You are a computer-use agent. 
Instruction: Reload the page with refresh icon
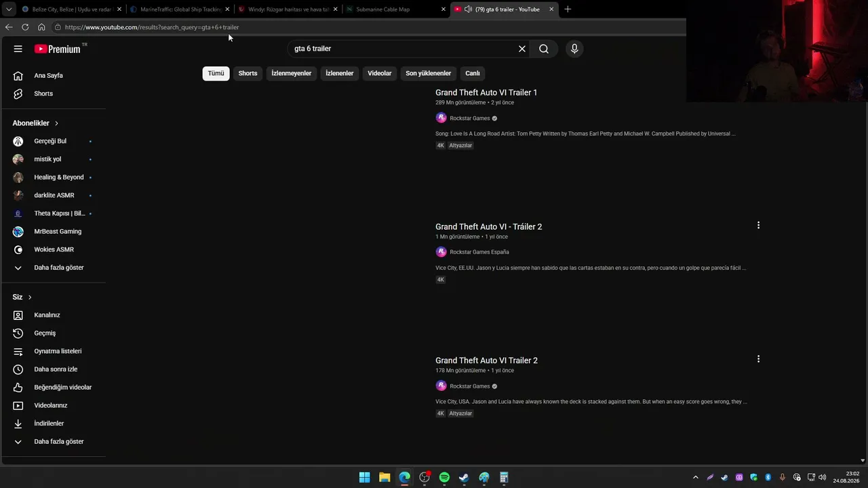pyautogui.click(x=25, y=27)
